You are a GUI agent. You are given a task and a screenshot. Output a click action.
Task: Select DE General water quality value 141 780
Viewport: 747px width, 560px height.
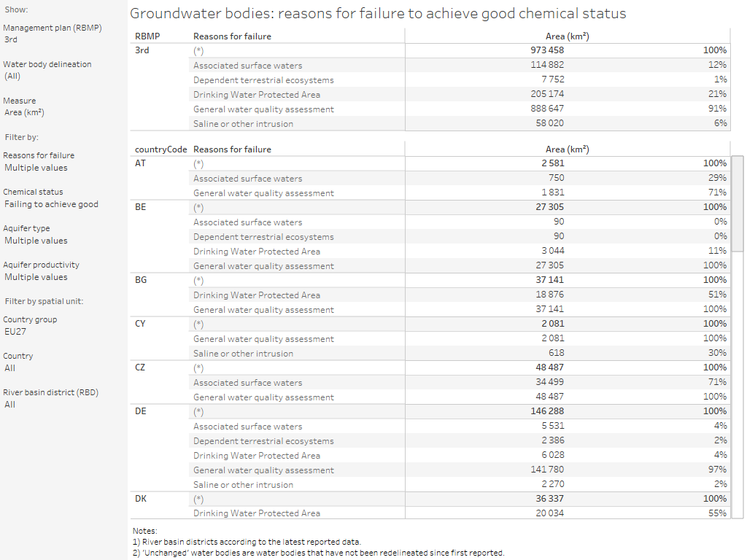coord(547,470)
